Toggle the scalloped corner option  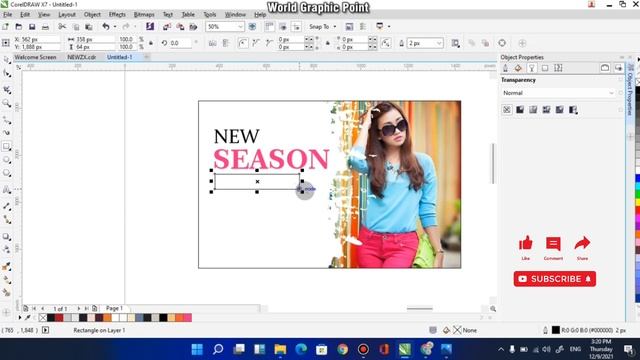256,43
